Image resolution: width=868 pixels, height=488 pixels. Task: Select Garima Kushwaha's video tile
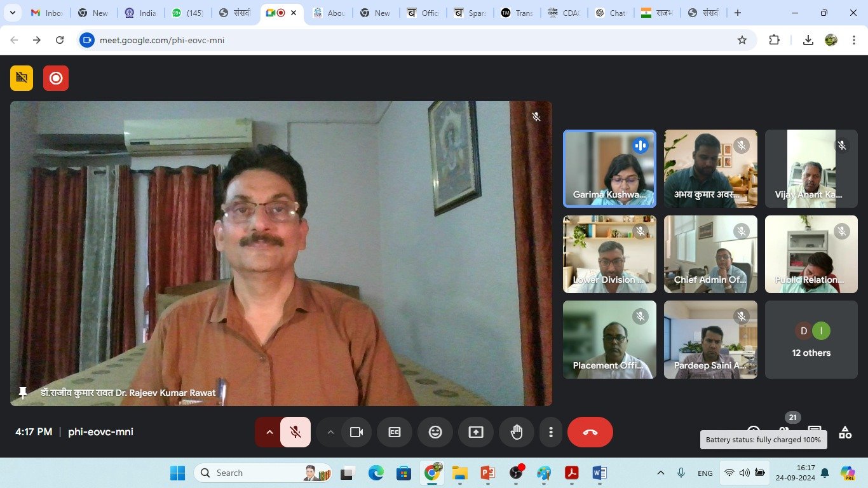[x=609, y=168]
